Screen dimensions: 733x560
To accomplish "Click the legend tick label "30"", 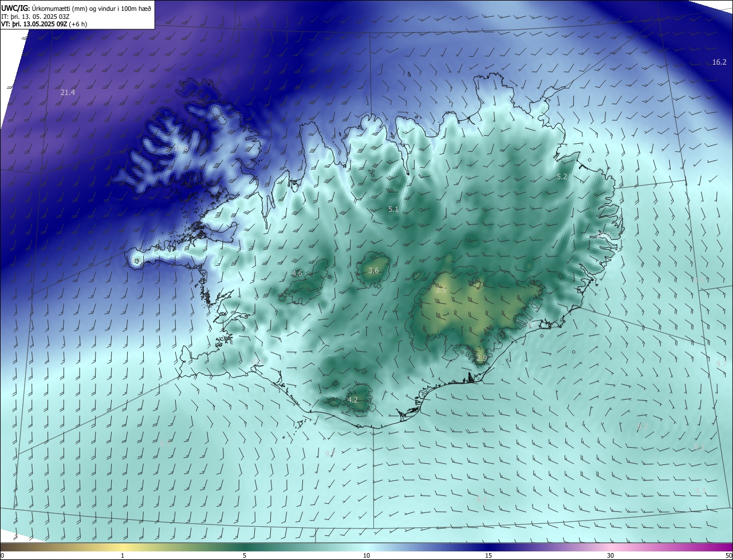I will coord(610,555).
